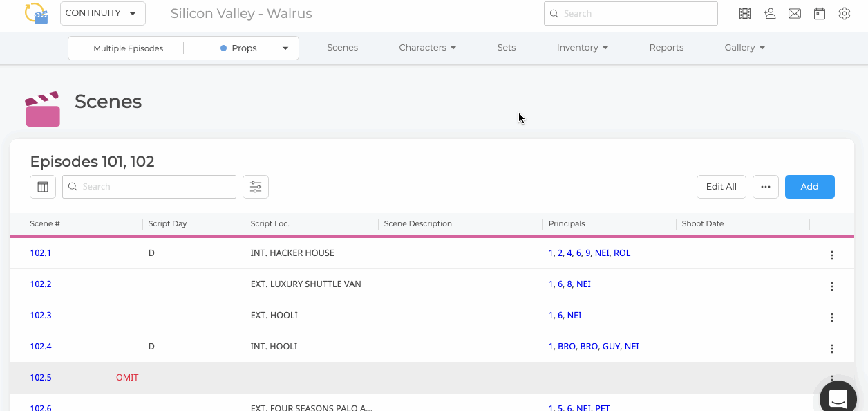Open the Sets tab

[507, 48]
